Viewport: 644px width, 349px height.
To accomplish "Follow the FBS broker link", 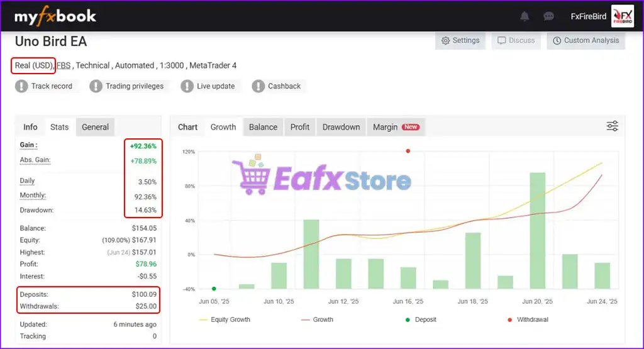I will coord(64,65).
